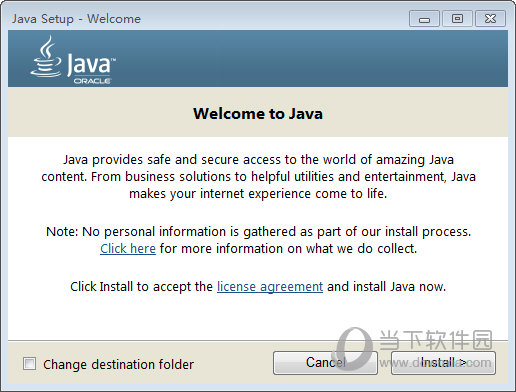This screenshot has height=392, width=516.
Task: Click the Java wordmark in the banner
Action: (90, 64)
